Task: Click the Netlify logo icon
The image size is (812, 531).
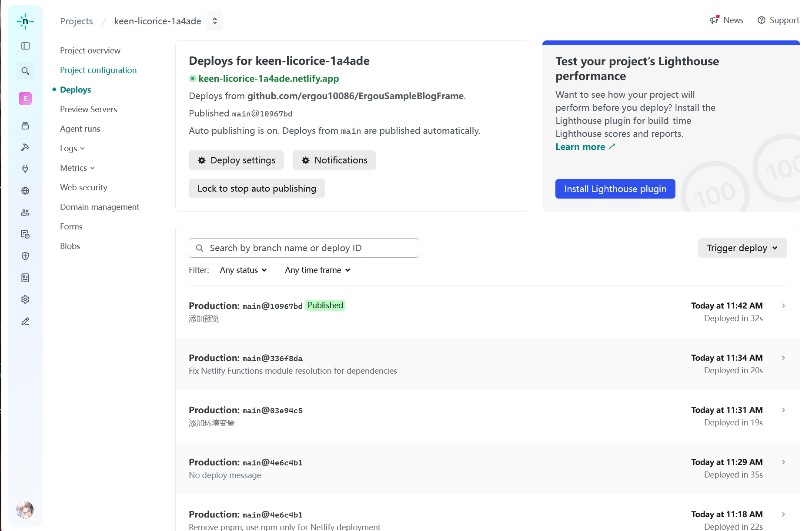Action: click(x=25, y=21)
